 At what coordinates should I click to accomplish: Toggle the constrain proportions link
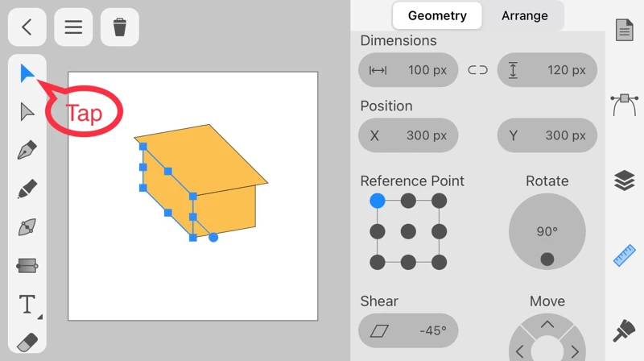pos(477,70)
